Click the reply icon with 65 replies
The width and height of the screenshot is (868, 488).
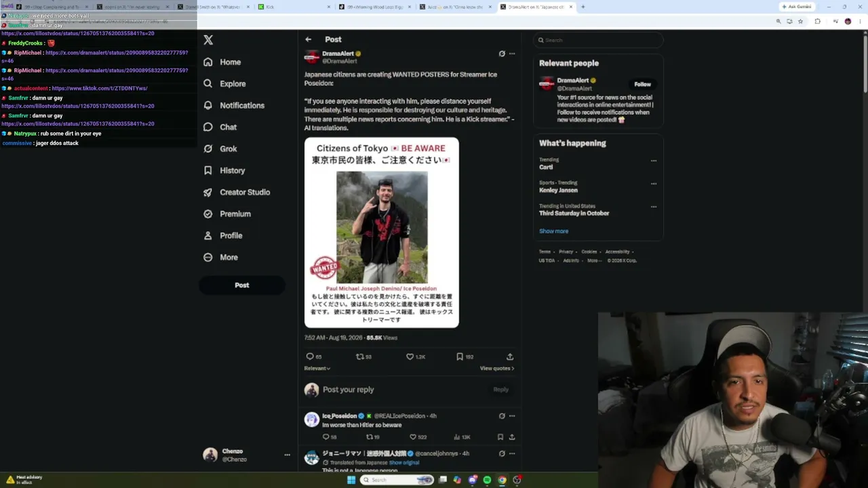pyautogui.click(x=310, y=357)
